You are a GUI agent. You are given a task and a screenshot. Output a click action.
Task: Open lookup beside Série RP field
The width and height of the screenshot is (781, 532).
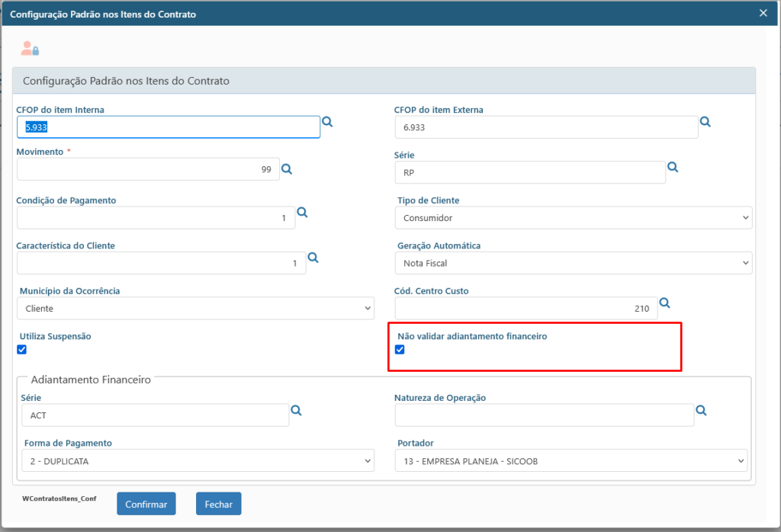point(673,167)
